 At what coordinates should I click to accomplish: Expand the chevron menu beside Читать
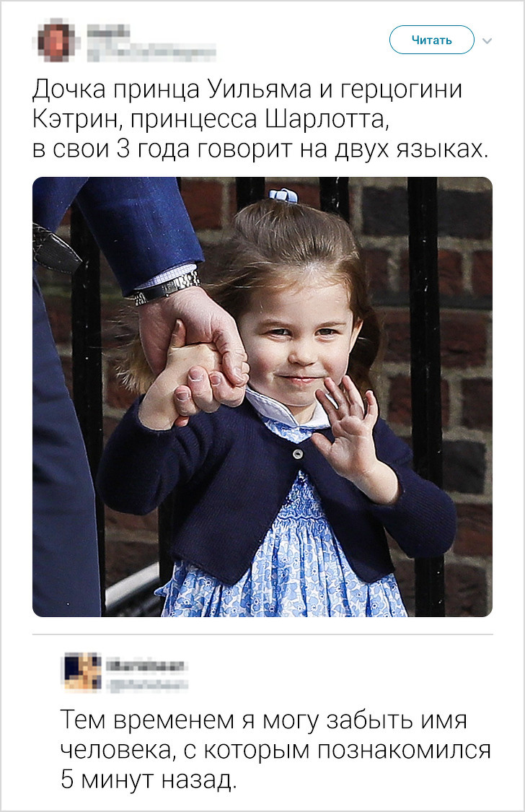[x=487, y=40]
